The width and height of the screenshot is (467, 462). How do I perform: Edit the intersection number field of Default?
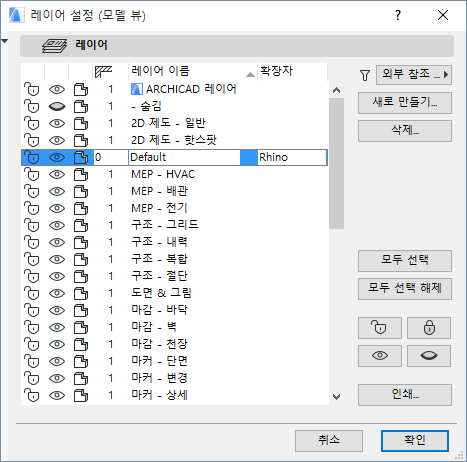point(110,157)
